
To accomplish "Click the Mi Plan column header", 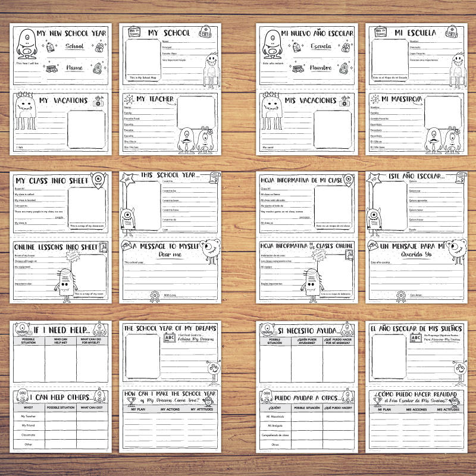I will click(x=384, y=410).
